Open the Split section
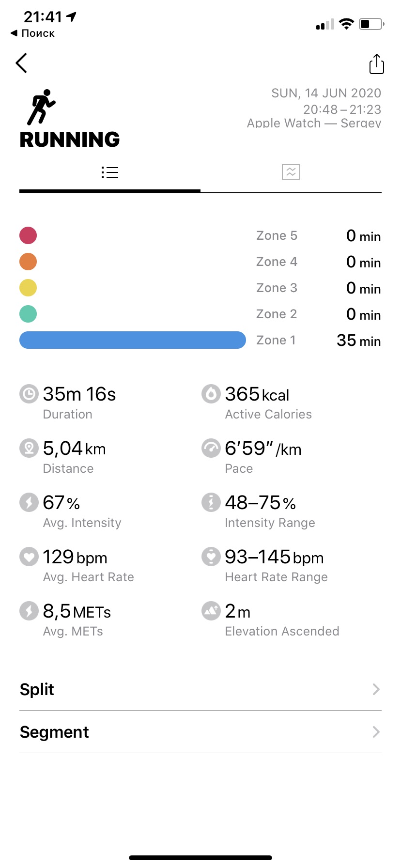Screen dimensions: 401x868 pyautogui.click(x=37, y=689)
